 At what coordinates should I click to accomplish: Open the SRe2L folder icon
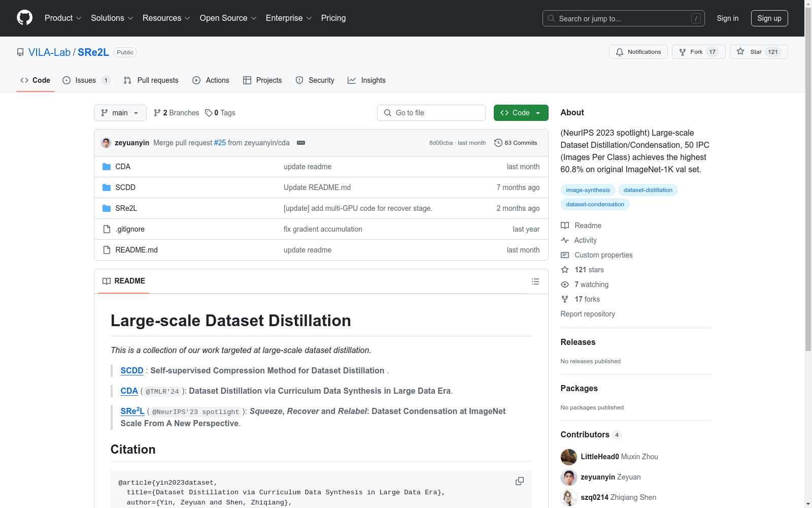(107, 208)
